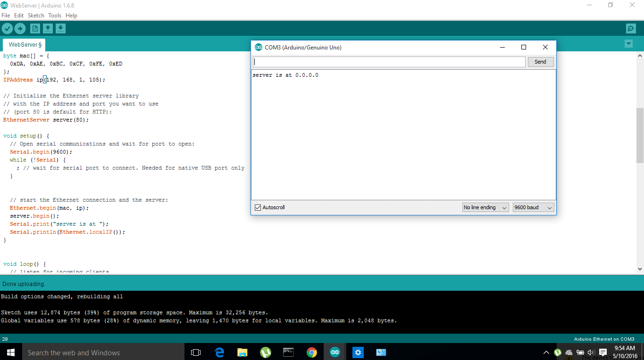
Task: Click the battery power tray icon
Action: click(580, 352)
